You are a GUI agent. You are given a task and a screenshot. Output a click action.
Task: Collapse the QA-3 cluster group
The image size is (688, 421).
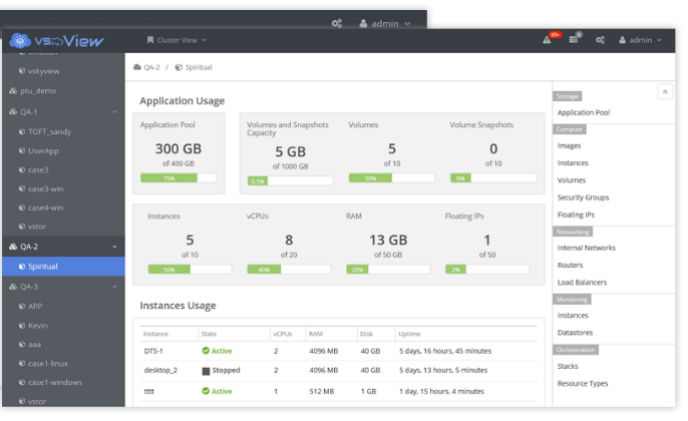[115, 286]
